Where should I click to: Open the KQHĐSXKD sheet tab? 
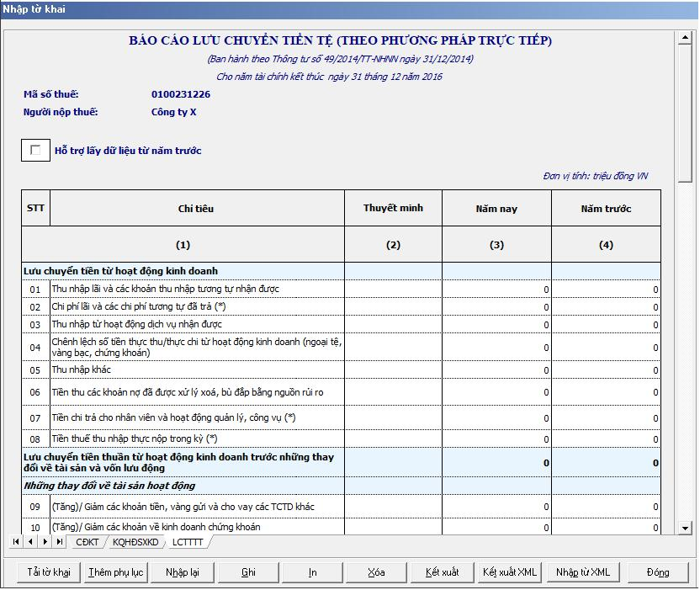pos(135,542)
